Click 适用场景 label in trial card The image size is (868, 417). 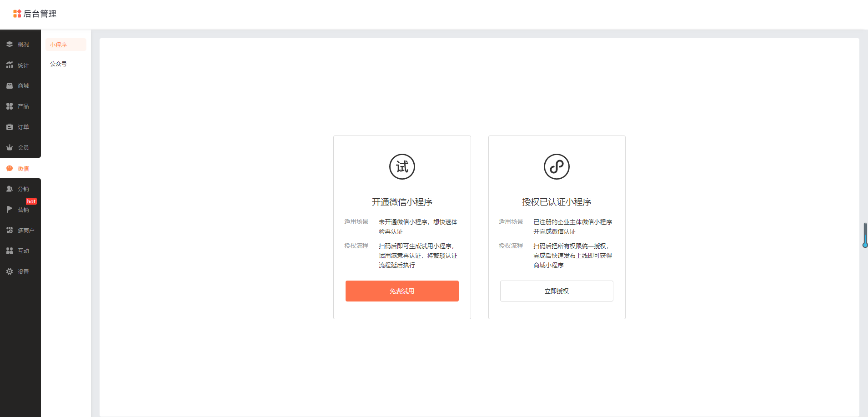pyautogui.click(x=356, y=221)
